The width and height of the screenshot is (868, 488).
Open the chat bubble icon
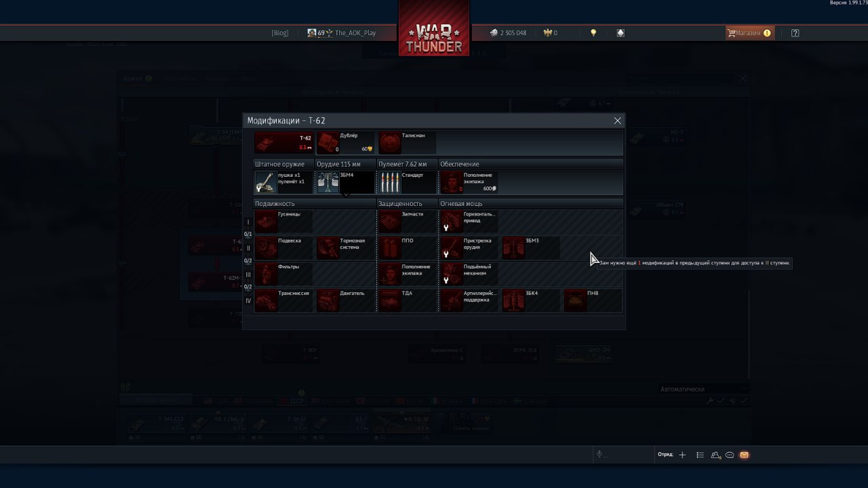click(730, 455)
